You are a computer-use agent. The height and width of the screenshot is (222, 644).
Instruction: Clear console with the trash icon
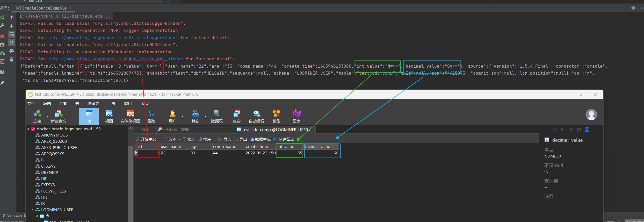(12, 60)
